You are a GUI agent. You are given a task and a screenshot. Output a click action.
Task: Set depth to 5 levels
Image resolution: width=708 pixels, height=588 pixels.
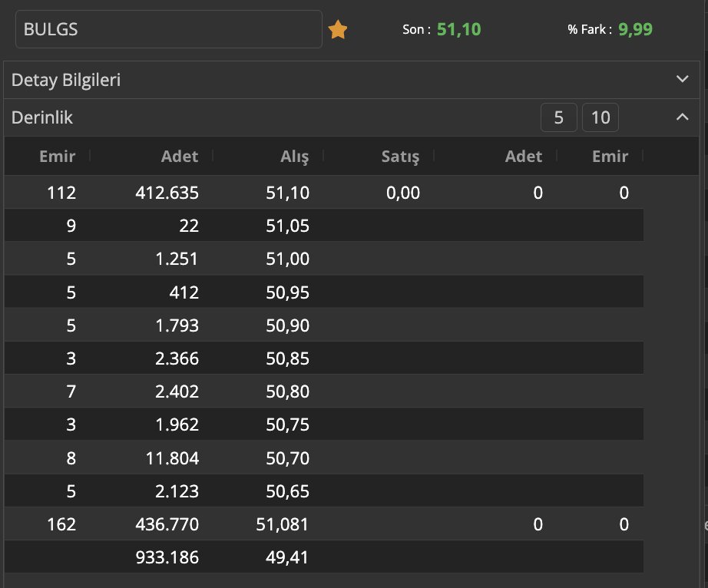558,117
